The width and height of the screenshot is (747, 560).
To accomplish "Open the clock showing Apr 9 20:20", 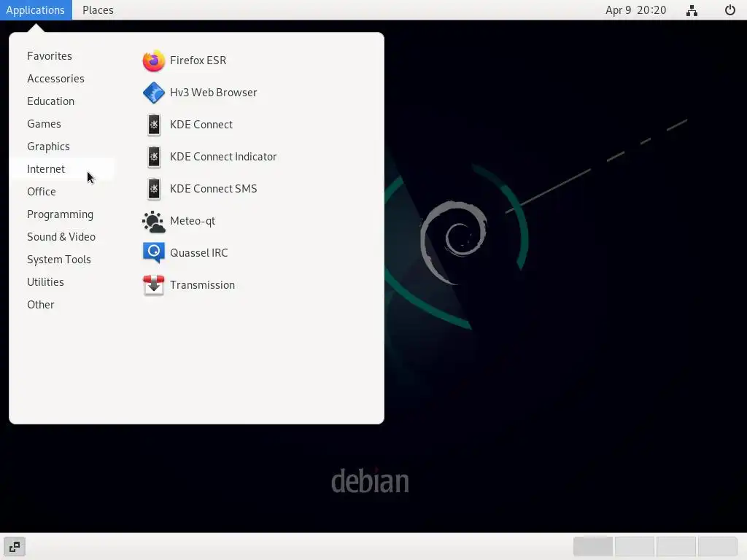I will click(x=635, y=10).
